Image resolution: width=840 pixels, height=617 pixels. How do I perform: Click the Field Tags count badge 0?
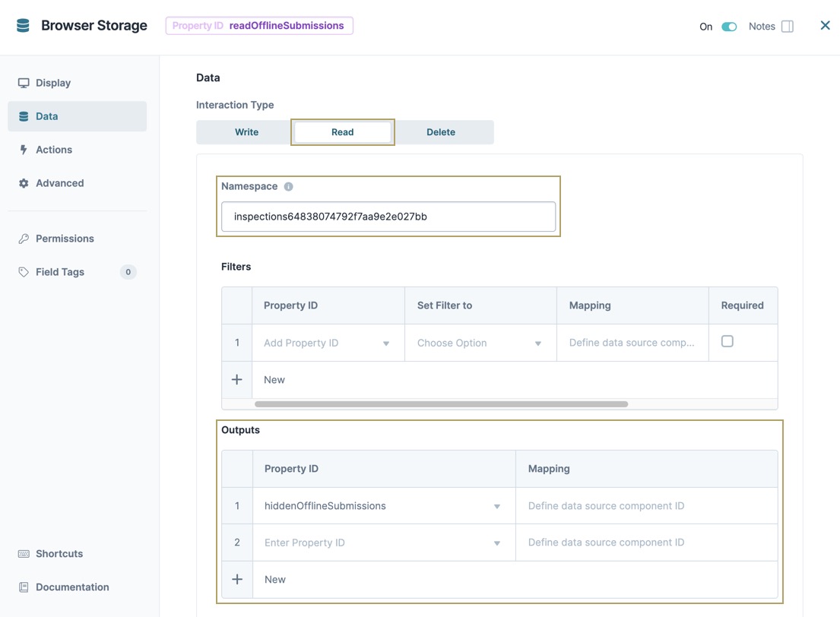point(128,272)
